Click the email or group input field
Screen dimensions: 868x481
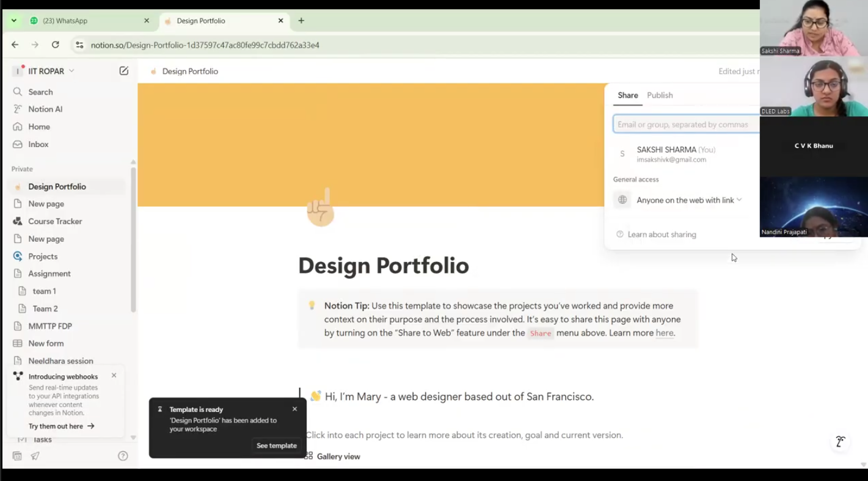(685, 125)
